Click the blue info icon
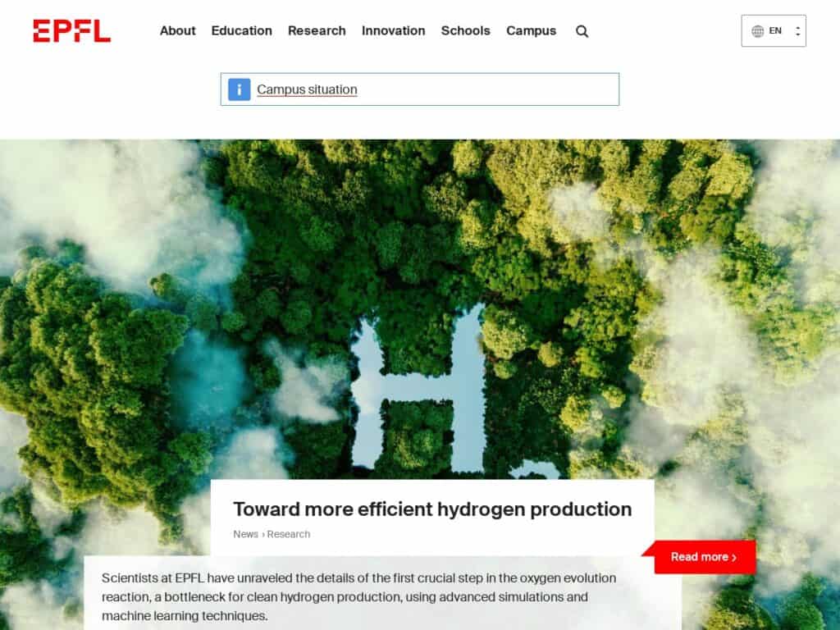The width and height of the screenshot is (840, 630). coord(239,89)
